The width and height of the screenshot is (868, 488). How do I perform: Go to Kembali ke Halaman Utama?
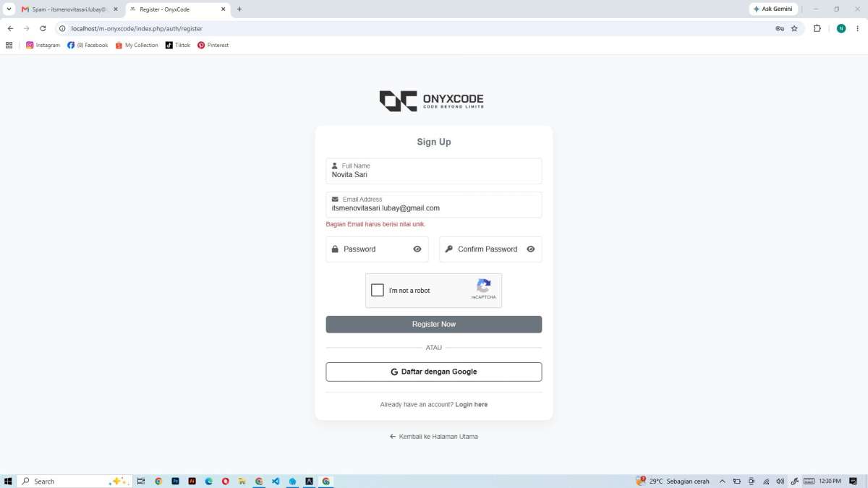click(x=434, y=437)
